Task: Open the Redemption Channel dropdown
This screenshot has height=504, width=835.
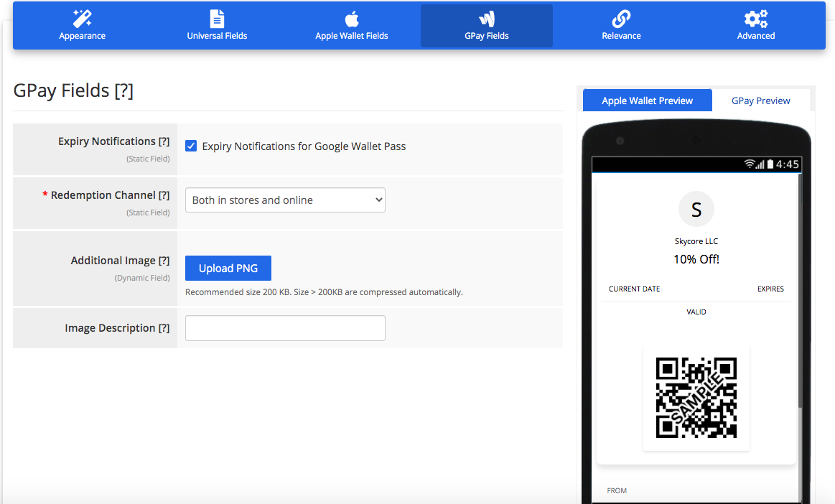Action: [285, 200]
